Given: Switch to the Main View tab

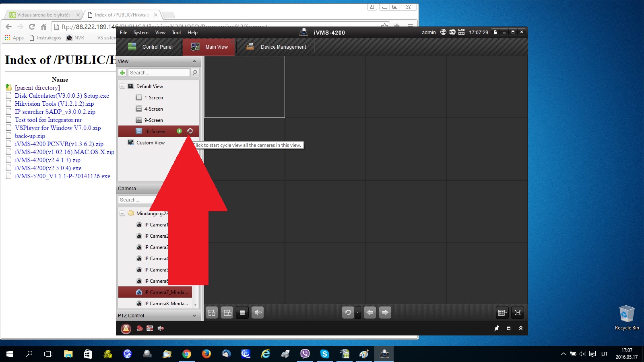Looking at the screenshot, I should 209,47.
